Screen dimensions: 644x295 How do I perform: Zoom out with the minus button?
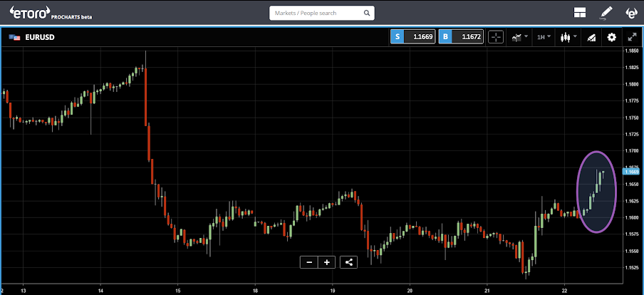pos(309,262)
